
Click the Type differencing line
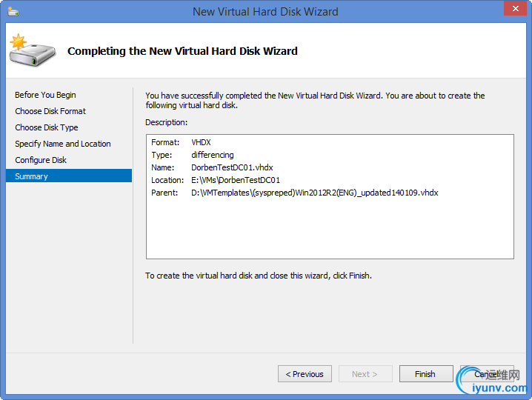[x=193, y=155]
